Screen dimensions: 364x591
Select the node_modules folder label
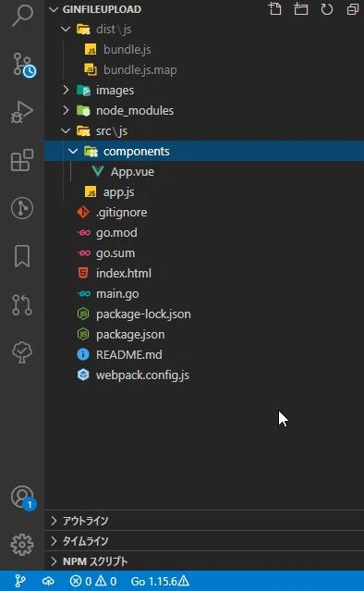pyautogui.click(x=135, y=111)
